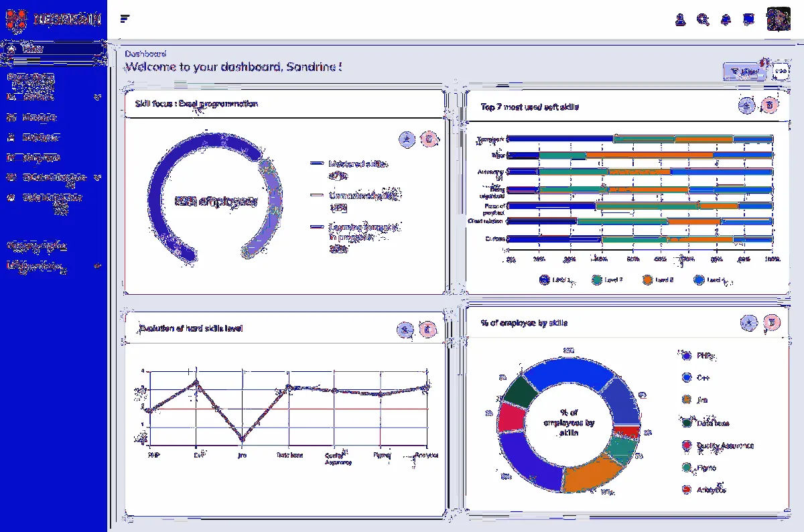Viewport: 804px width, 532px height.
Task: Click blue settings icon on Top 7 soft skills card
Action: pyautogui.click(x=746, y=106)
